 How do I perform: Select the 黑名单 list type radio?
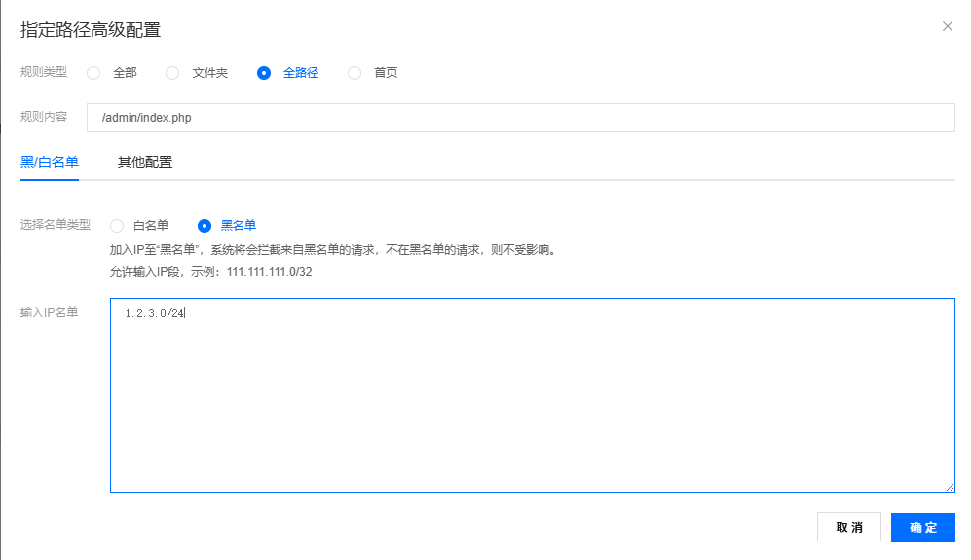[205, 225]
